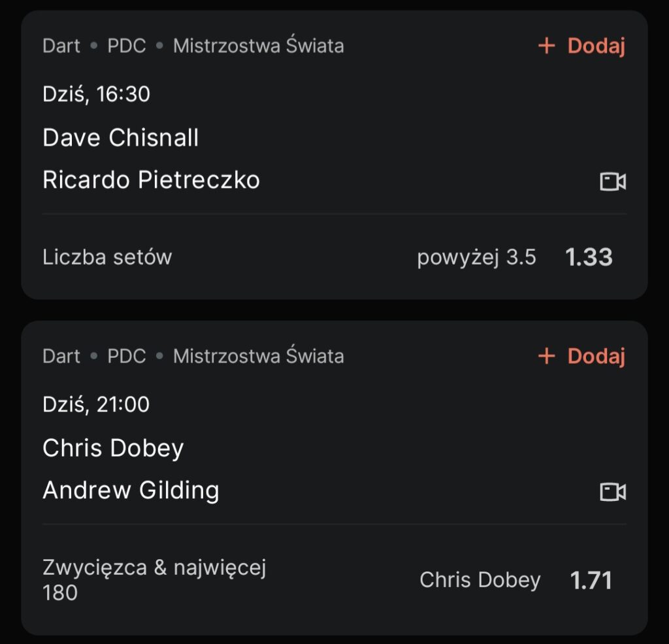Click the Zwycięzca & najwięcej 180 market label

coord(154,580)
